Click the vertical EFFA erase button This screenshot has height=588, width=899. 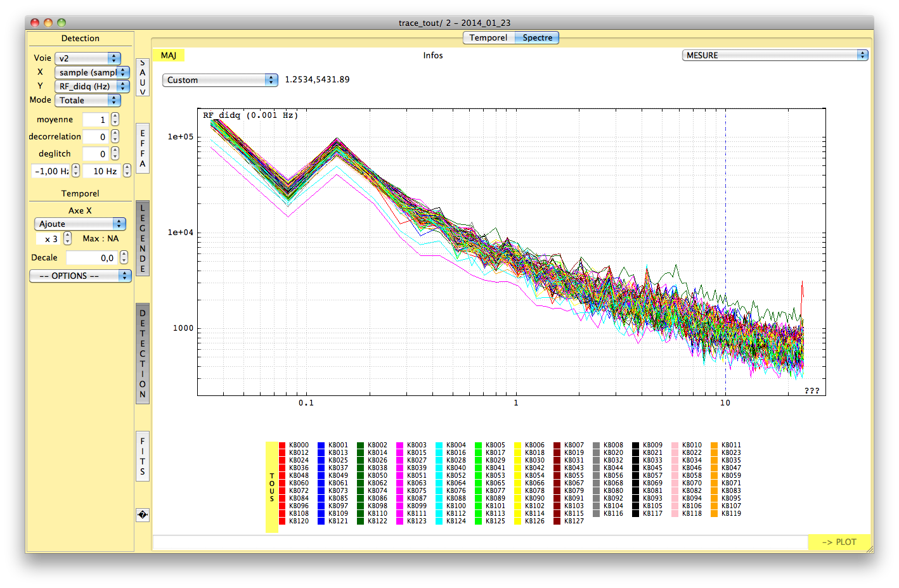(143, 149)
